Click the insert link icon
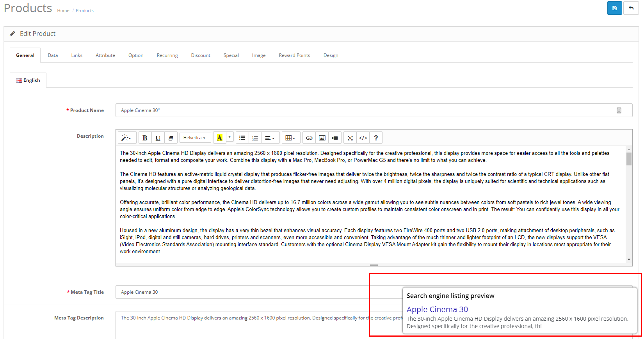644x339 pixels. (309, 138)
